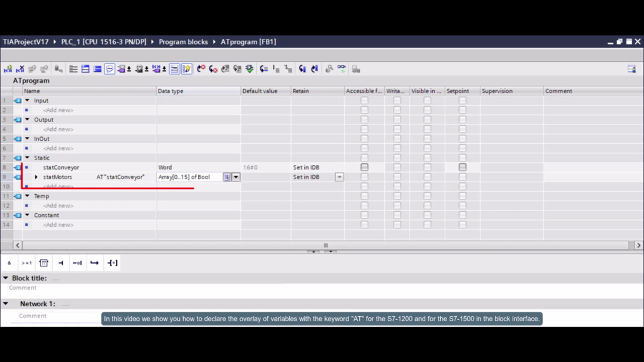Screen dimensions: 644x362
Task: Click the negate binary input icon
Action: point(77,263)
